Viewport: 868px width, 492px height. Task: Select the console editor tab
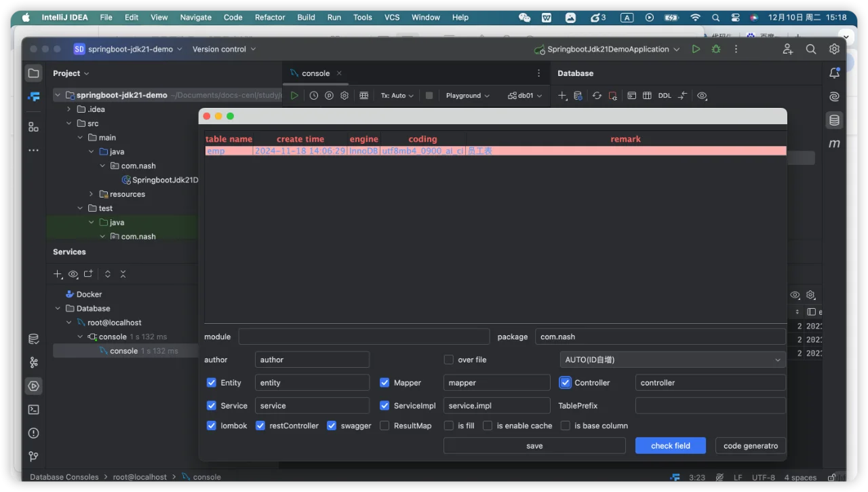(x=315, y=73)
